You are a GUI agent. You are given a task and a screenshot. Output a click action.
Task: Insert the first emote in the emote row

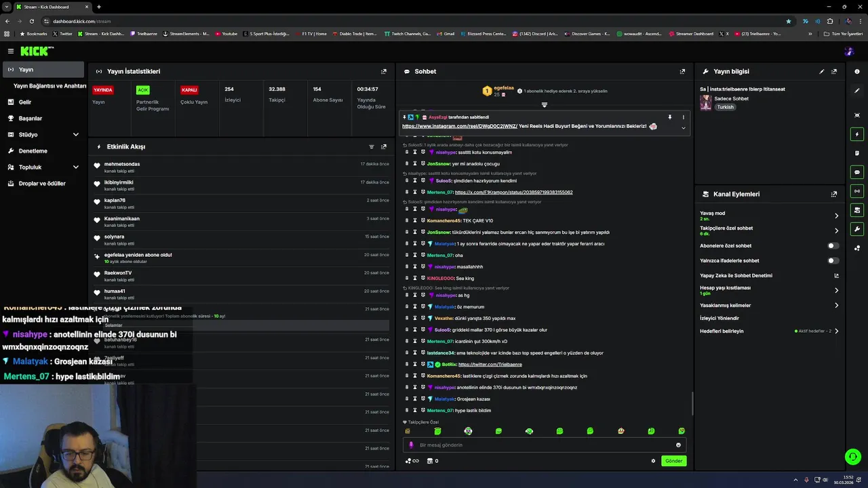pos(408,431)
